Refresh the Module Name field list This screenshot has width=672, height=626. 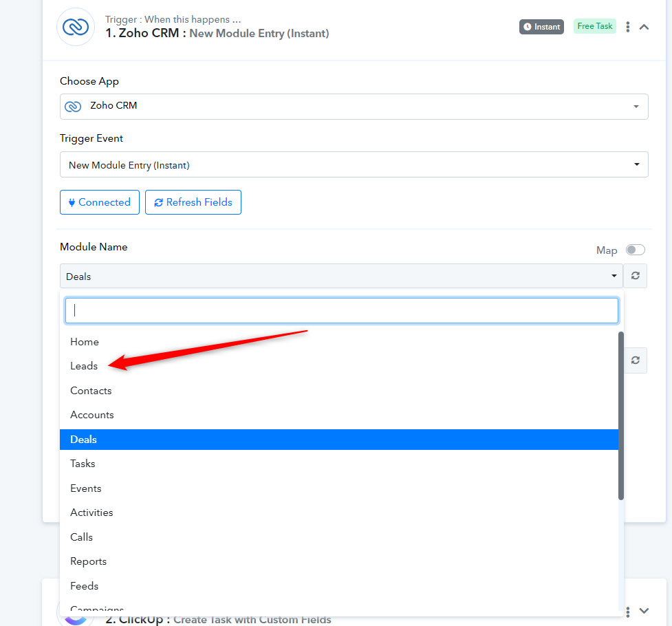635,276
